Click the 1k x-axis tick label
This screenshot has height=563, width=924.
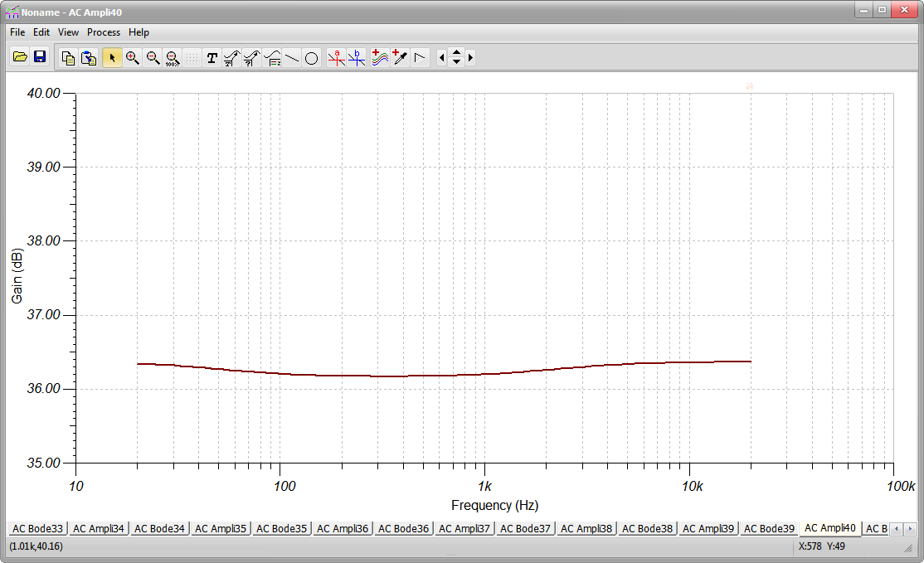pos(484,486)
